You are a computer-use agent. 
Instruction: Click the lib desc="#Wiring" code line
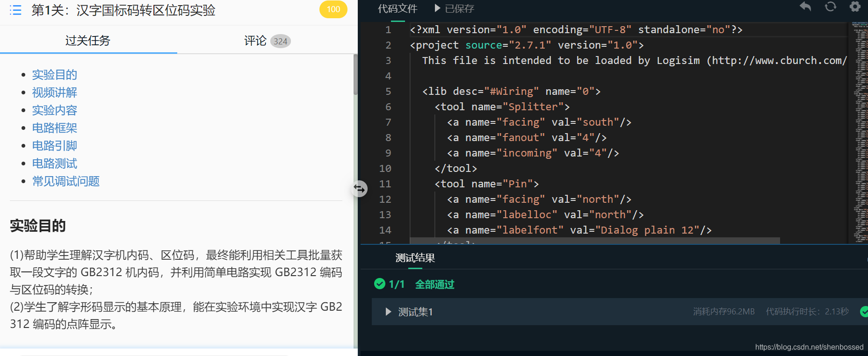click(511, 91)
